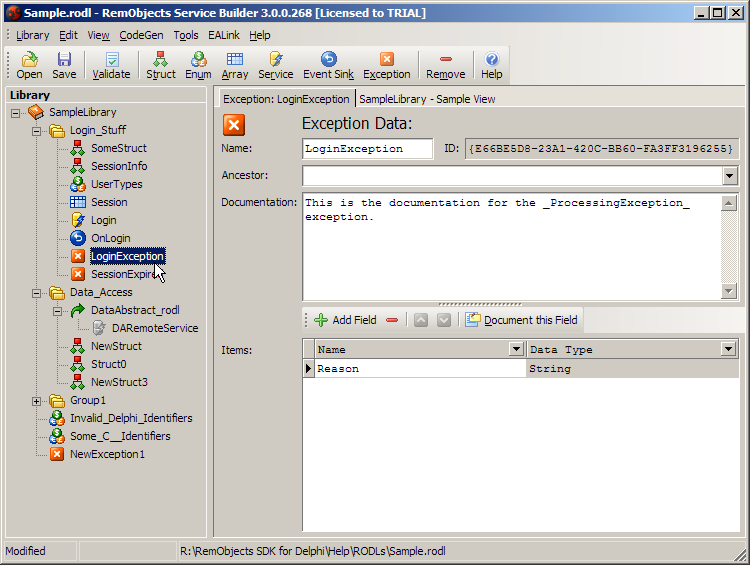Move field up arrow button
Viewport: 750px width, 565px height.
click(x=421, y=320)
